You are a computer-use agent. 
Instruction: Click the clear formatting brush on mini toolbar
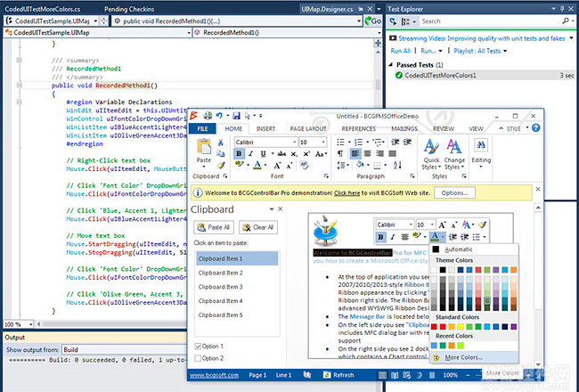click(482, 225)
